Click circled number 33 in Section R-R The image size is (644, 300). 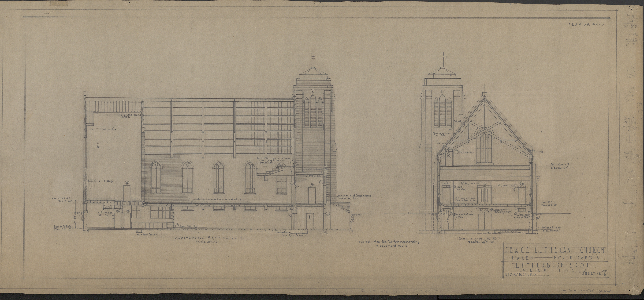click(447, 184)
